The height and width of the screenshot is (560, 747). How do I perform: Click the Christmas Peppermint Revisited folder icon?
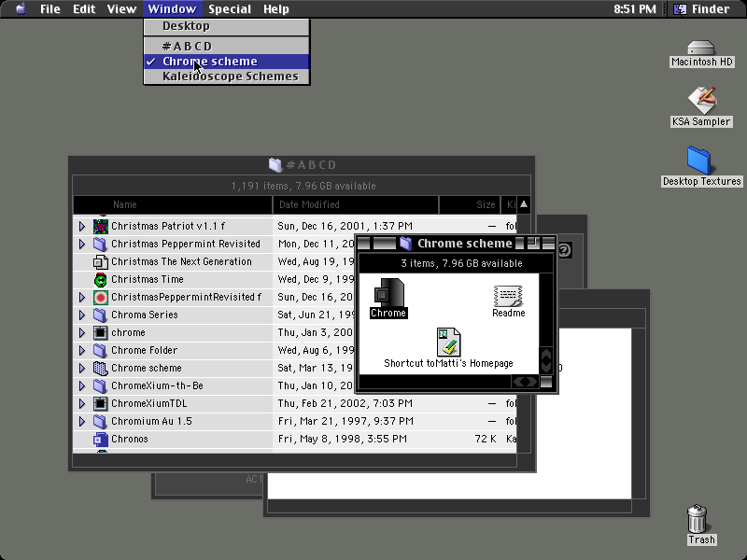click(x=100, y=244)
